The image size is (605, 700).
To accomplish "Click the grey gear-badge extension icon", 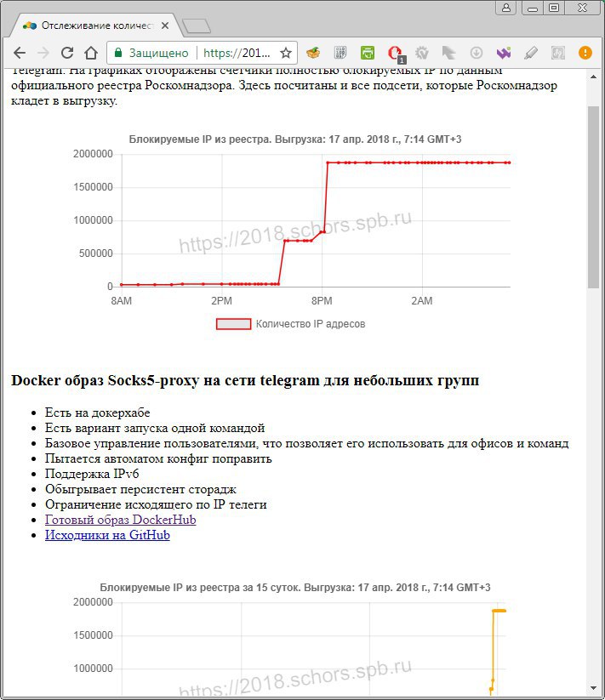I will (421, 53).
